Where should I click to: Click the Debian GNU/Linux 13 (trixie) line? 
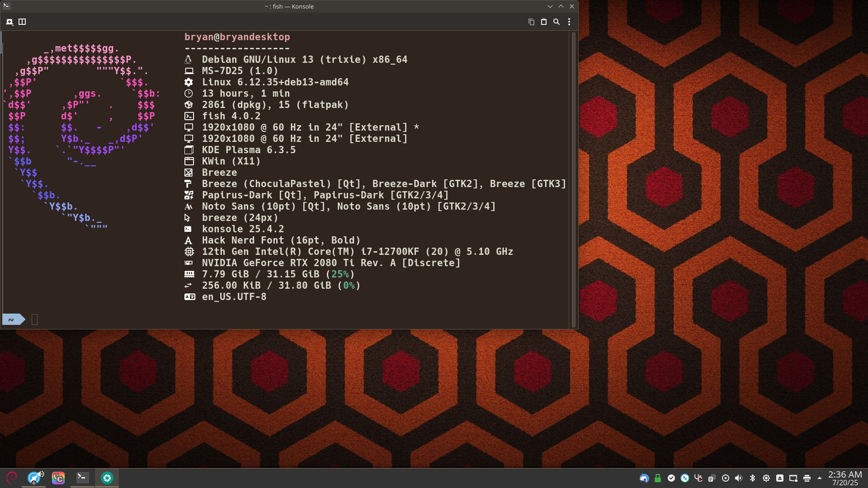coord(305,60)
